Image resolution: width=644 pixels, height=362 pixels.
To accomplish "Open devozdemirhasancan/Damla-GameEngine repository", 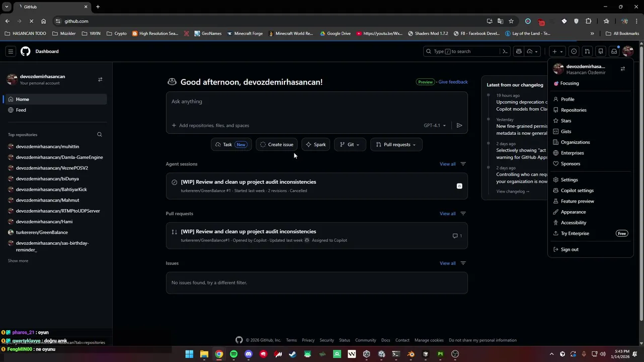I will [59, 157].
